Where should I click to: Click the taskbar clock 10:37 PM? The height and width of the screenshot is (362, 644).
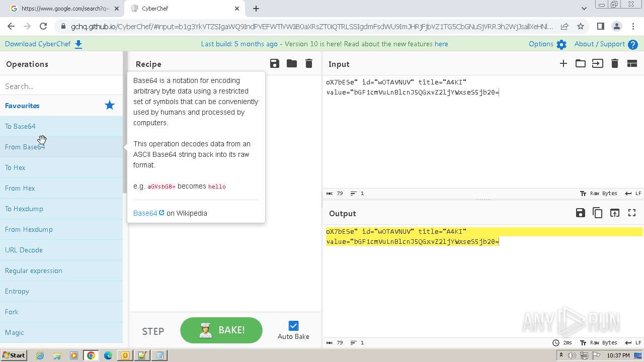coord(618,355)
